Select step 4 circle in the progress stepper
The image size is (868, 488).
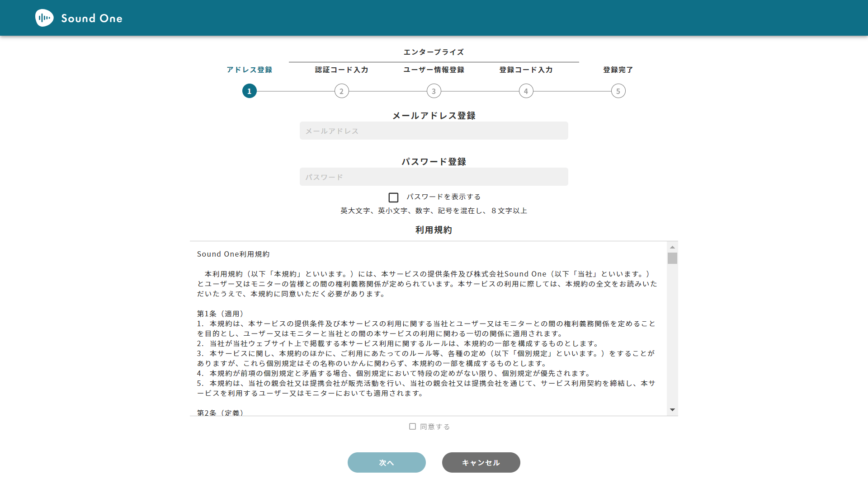coord(526,91)
